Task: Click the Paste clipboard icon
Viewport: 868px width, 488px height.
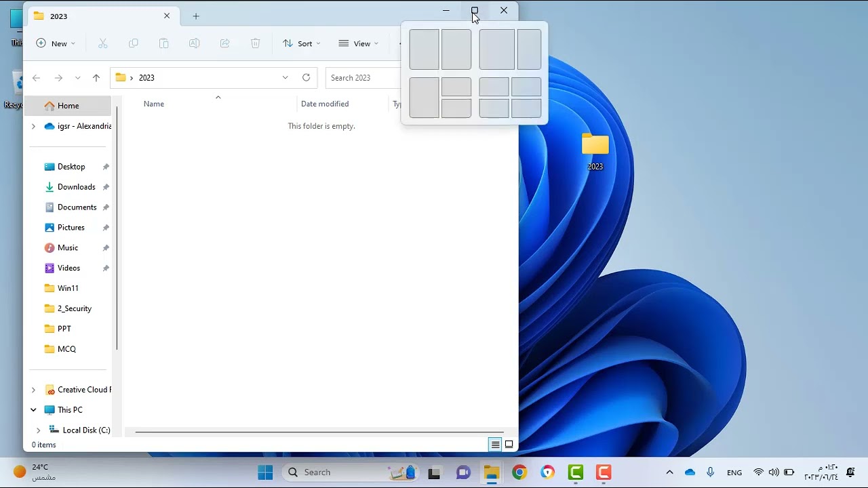Action: point(164,43)
